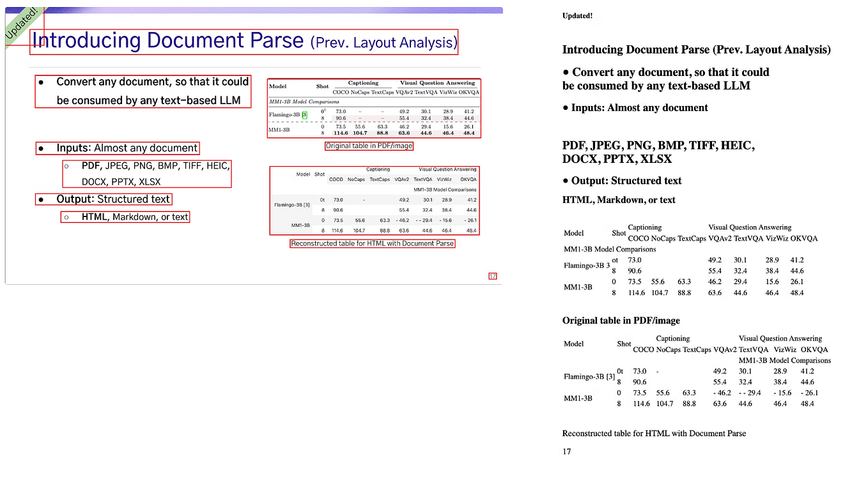This screenshot has height=493, width=868.
Task: Click the parsed output bold heading "Original table in PDF/image"
Action: click(621, 321)
